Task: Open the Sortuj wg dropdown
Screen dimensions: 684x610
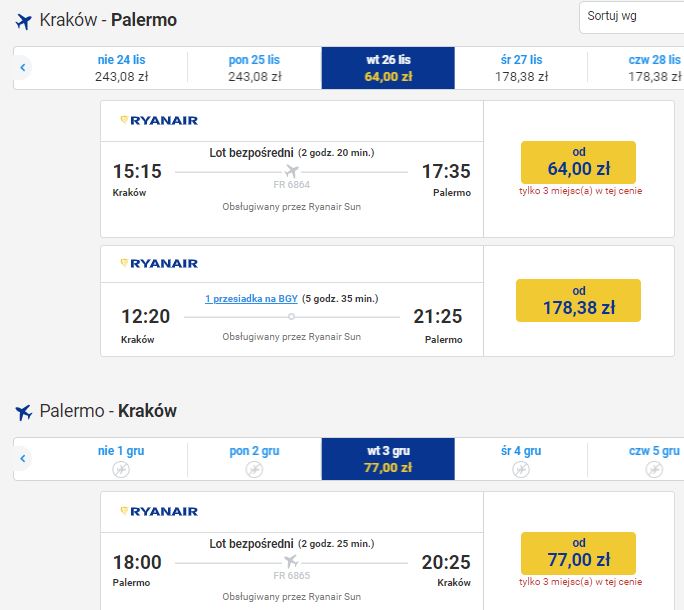Action: (x=632, y=17)
